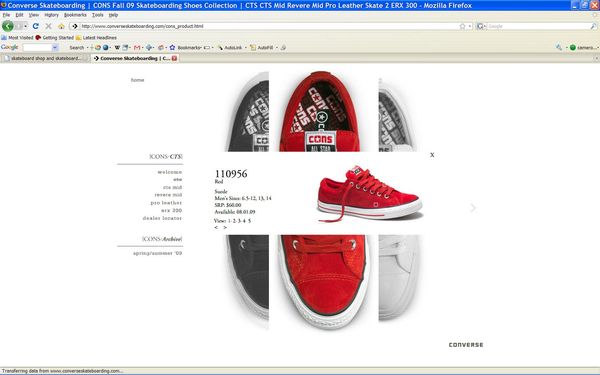This screenshot has height=375, width=600.
Task: Click the CONVERSE logo at bottom right
Action: (x=466, y=345)
